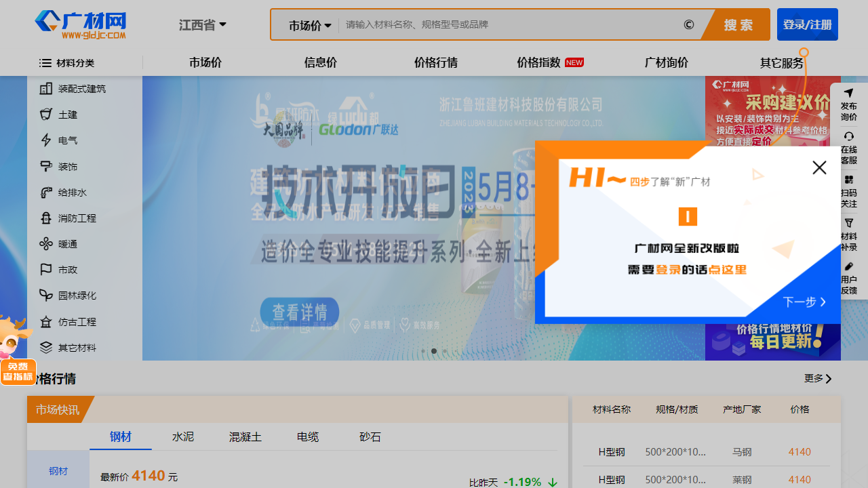
Task: Click the 登录/注册 button
Action: click(x=807, y=24)
